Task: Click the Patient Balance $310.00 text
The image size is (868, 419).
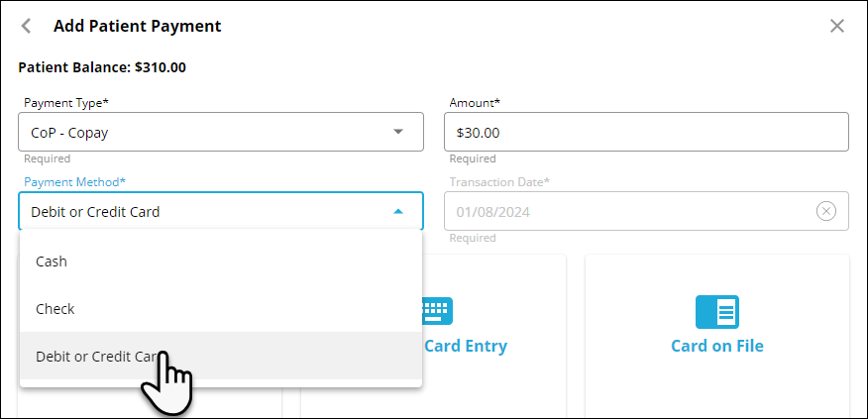Action: tap(102, 68)
